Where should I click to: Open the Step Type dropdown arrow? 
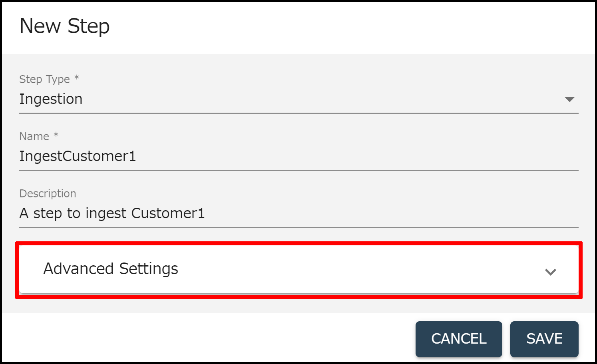[569, 99]
